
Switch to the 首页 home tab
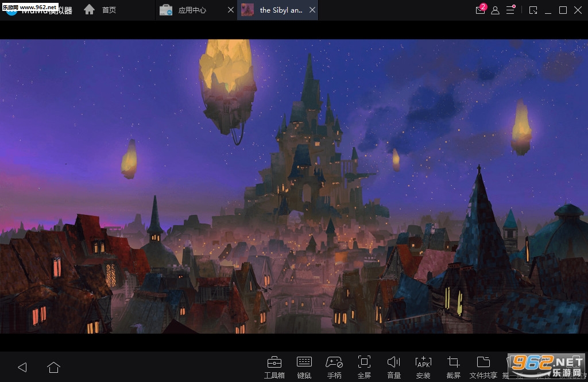click(x=100, y=10)
